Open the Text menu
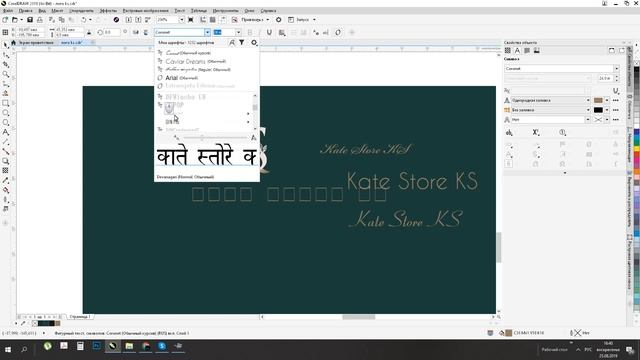This screenshot has height=360, width=640. [179, 11]
